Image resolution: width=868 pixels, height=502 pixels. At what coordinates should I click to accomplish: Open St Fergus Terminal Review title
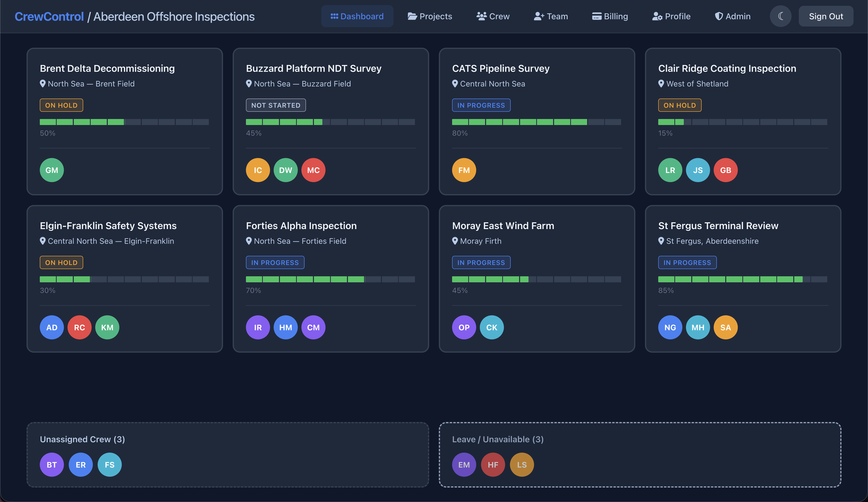point(718,225)
